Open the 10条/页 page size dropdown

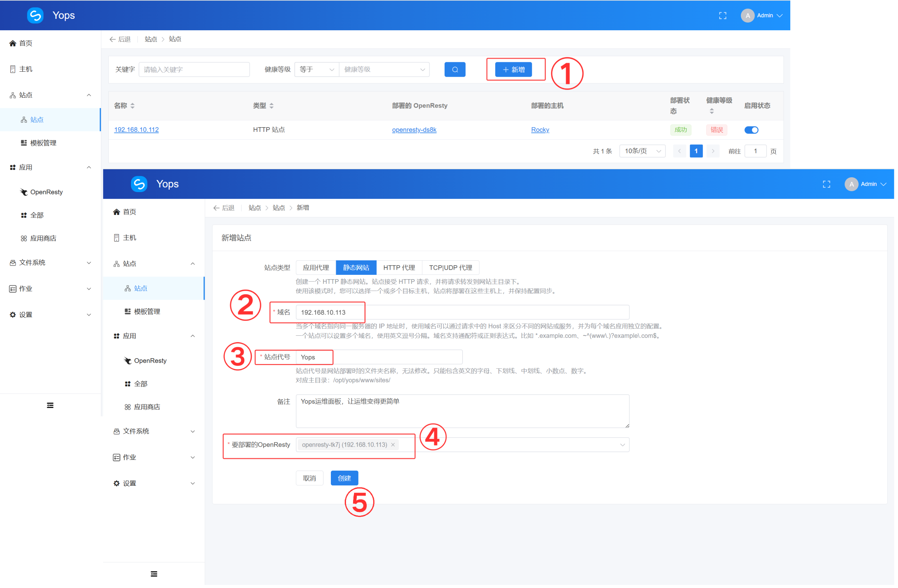coord(642,151)
